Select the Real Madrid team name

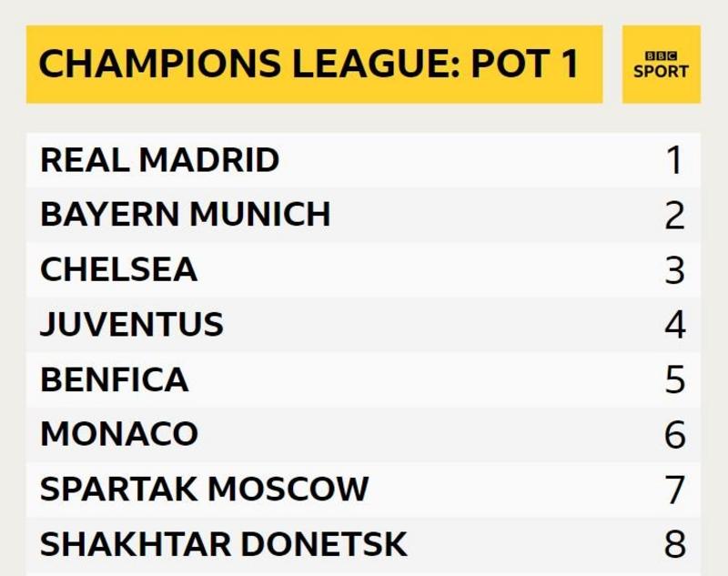point(159,160)
